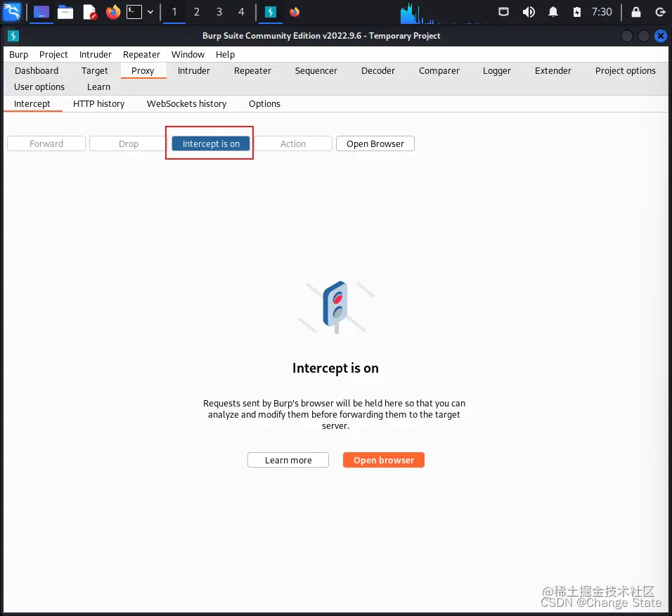Switch to the Extender tab
Image resolution: width=672 pixels, height=616 pixels.
pyautogui.click(x=553, y=71)
